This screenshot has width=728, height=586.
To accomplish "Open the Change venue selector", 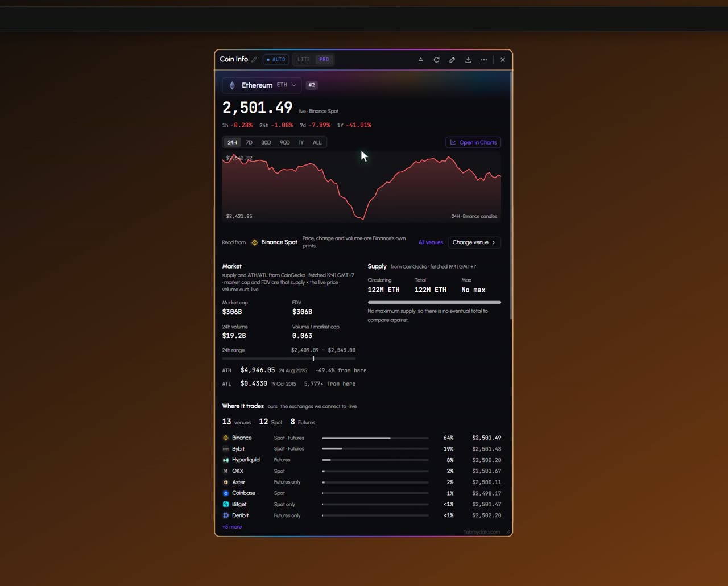I will pos(474,242).
